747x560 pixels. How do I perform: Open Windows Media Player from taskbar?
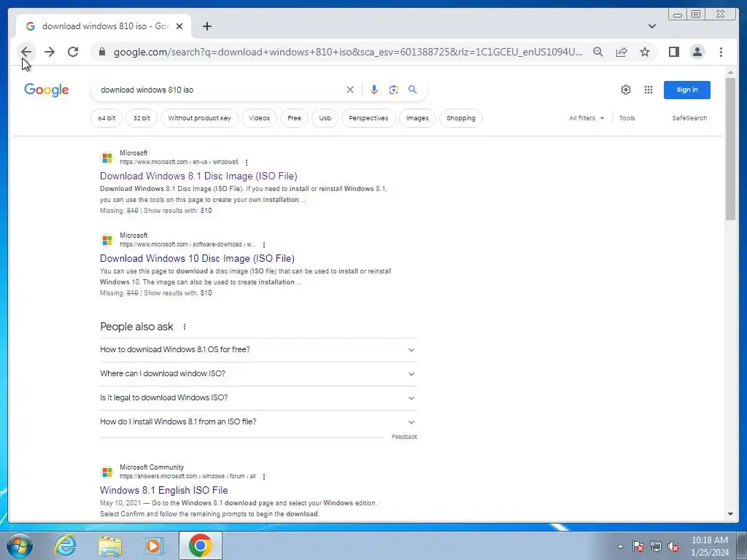154,545
